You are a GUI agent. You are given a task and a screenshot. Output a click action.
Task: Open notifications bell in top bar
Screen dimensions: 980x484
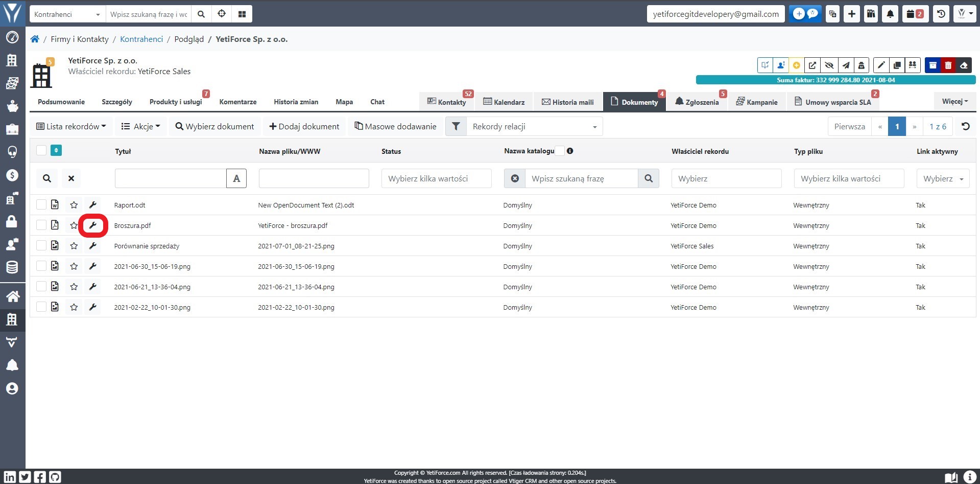pyautogui.click(x=890, y=14)
